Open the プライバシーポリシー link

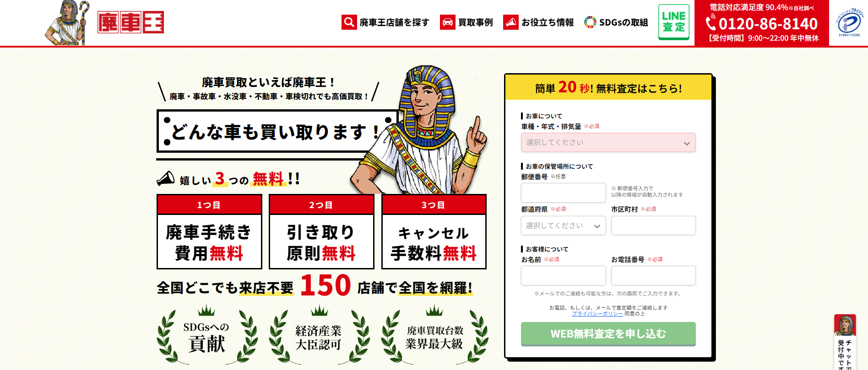pos(597,314)
